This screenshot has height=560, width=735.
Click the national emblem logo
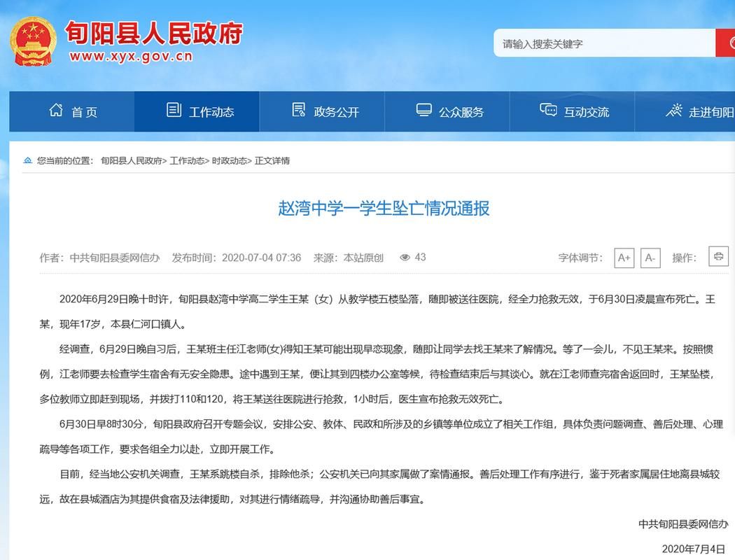(33, 42)
